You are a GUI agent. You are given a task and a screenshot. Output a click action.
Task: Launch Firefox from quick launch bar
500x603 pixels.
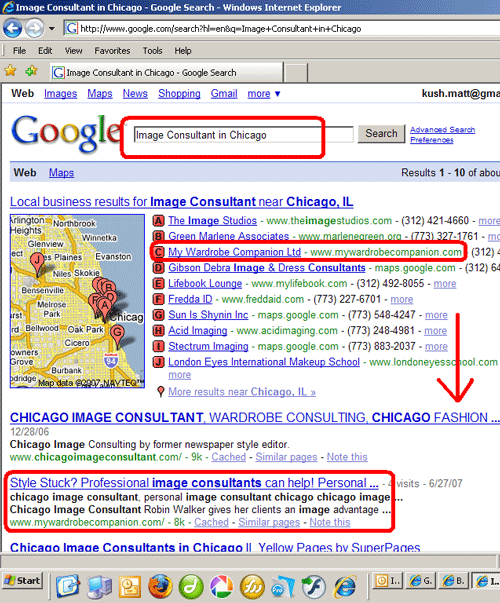pyautogui.click(x=160, y=586)
